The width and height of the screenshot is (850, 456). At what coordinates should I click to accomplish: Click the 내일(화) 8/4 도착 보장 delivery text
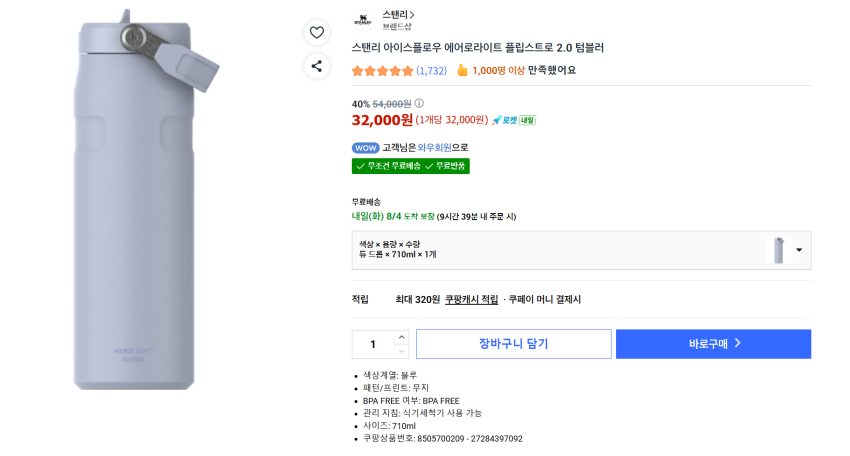393,216
